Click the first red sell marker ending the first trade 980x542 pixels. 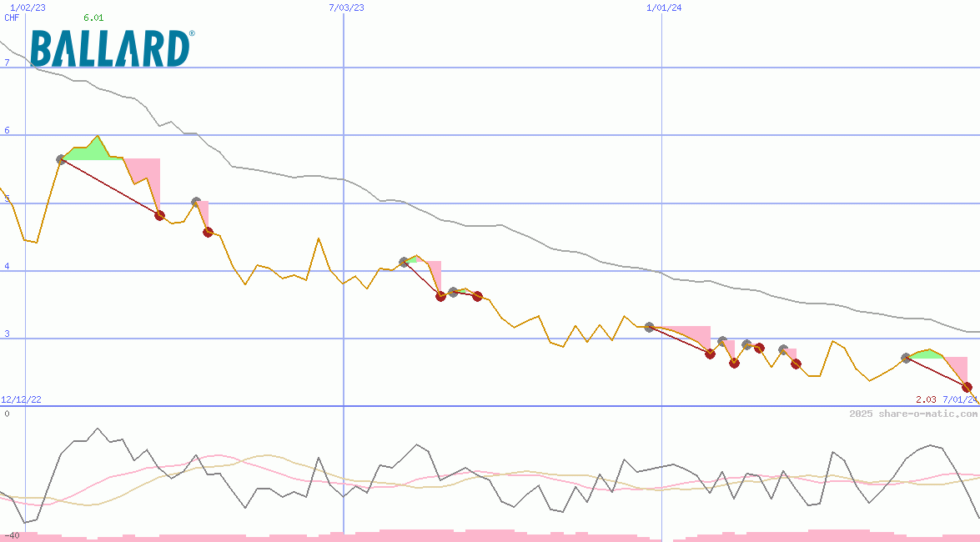pyautogui.click(x=160, y=215)
